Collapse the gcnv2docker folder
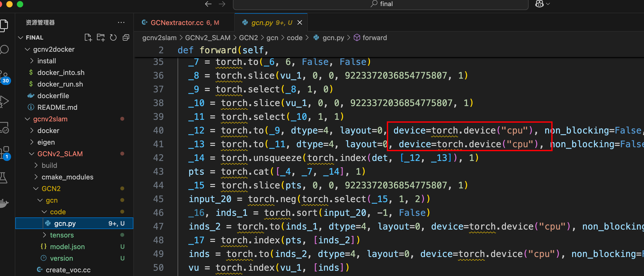Image resolution: width=644 pixels, height=276 pixels. click(54, 49)
